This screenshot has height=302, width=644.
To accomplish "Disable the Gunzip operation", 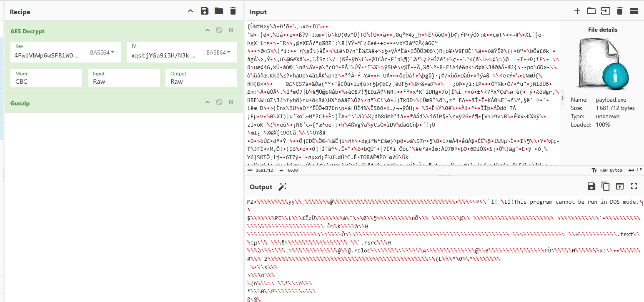I will 219,102.
